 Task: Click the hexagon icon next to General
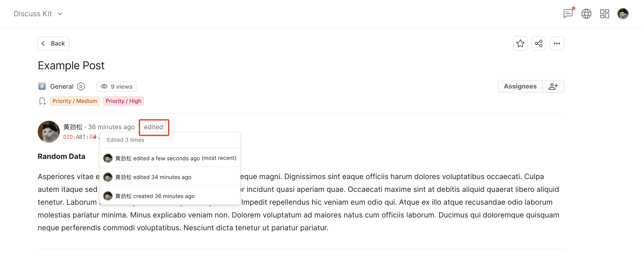point(81,87)
